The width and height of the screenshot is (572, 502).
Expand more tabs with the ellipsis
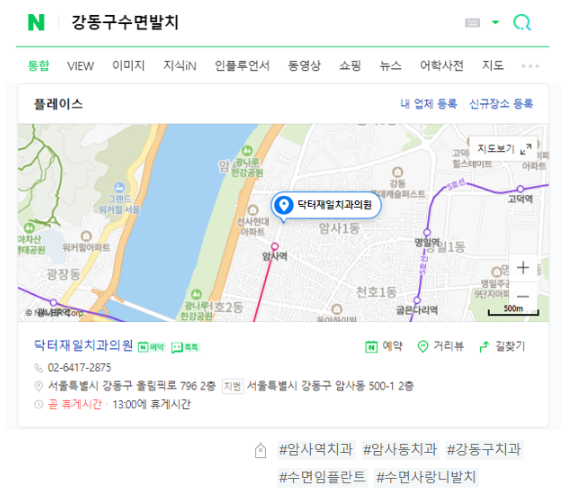[530, 66]
